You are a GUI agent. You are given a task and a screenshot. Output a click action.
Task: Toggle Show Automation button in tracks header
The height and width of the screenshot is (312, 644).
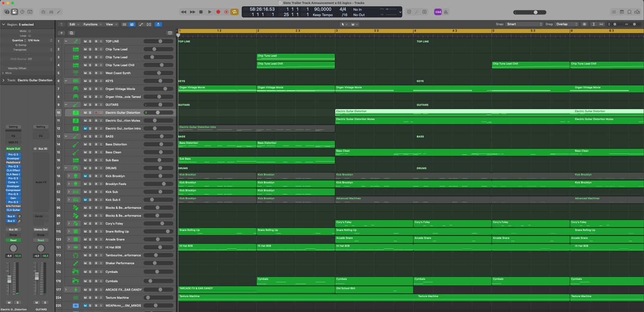click(x=141, y=24)
